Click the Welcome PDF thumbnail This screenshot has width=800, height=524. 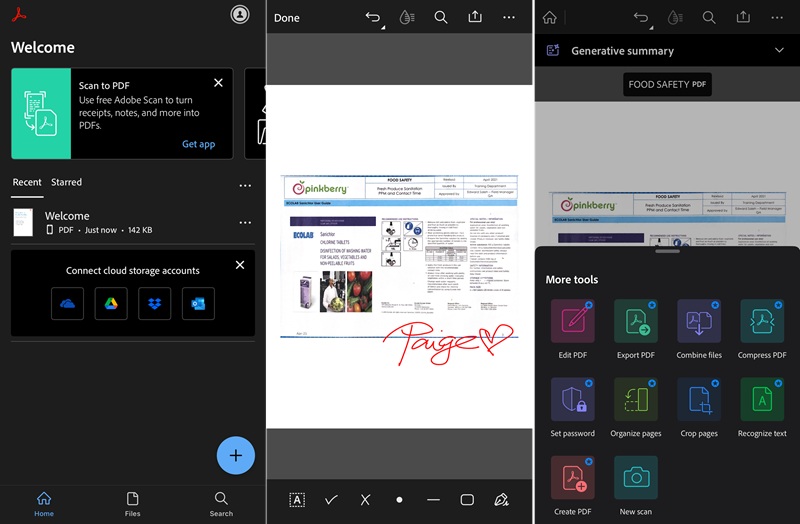click(x=23, y=222)
